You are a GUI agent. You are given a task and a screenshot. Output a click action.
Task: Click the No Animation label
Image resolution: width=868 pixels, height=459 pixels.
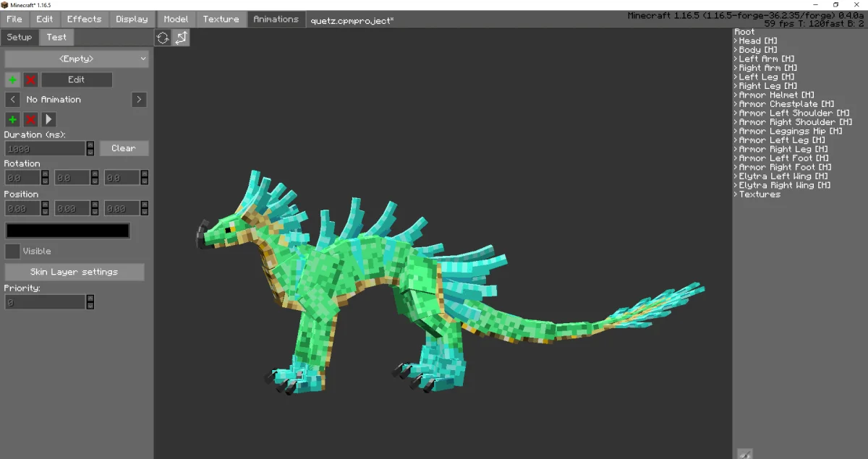point(54,100)
